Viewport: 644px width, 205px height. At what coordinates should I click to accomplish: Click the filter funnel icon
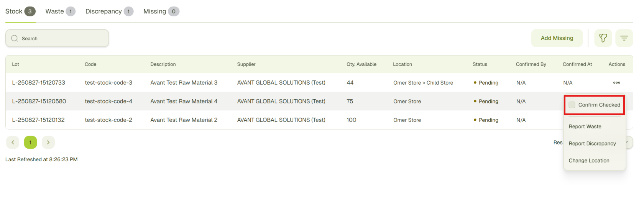603,38
